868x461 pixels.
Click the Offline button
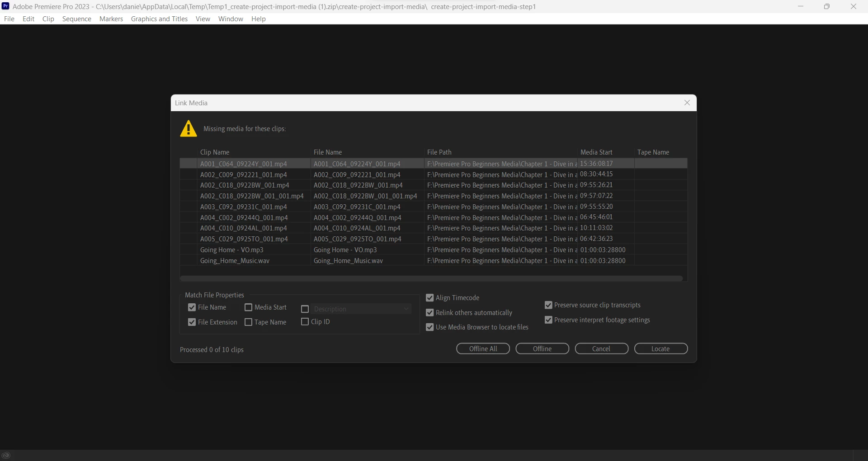[542, 349]
